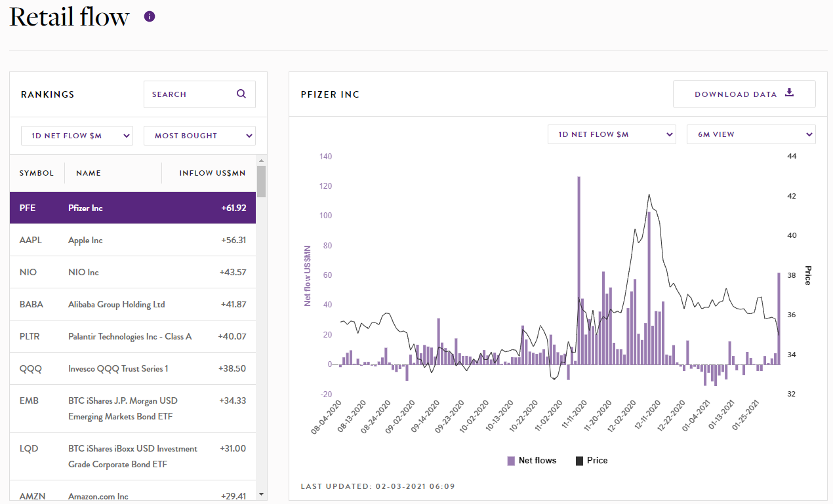Viewport: 833px width, 504px height.
Task: Click the 12-02-2020 axis date label
Action: (623, 416)
